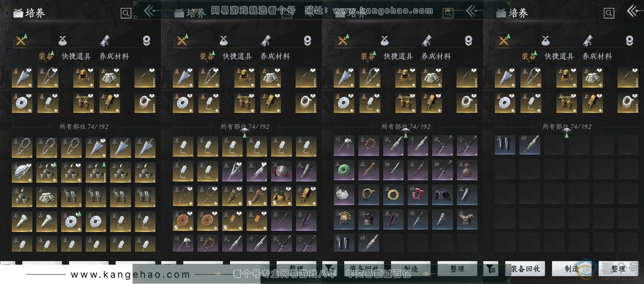Switch to 快捷道具 tab in the third panel
The width and height of the screenshot is (644, 284).
click(x=398, y=56)
